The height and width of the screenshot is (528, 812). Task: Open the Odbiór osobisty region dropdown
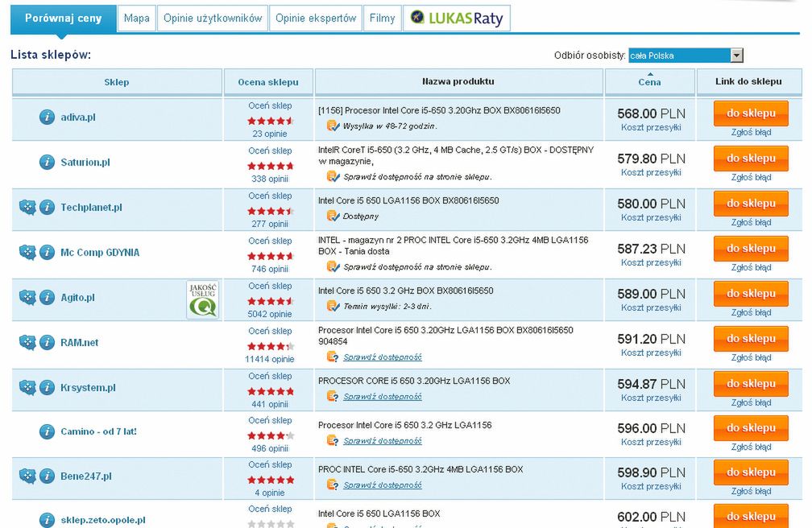[686, 56]
